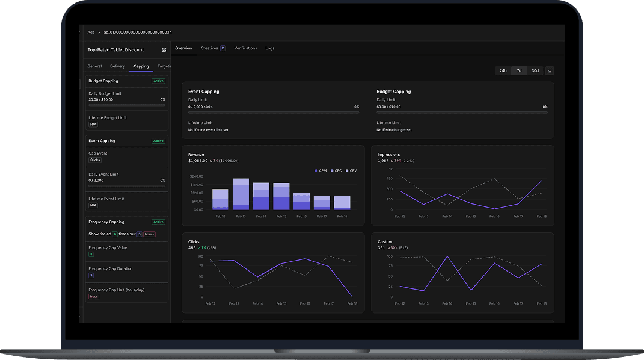
Task: Click the CPC legend swatch
Action: (332, 170)
